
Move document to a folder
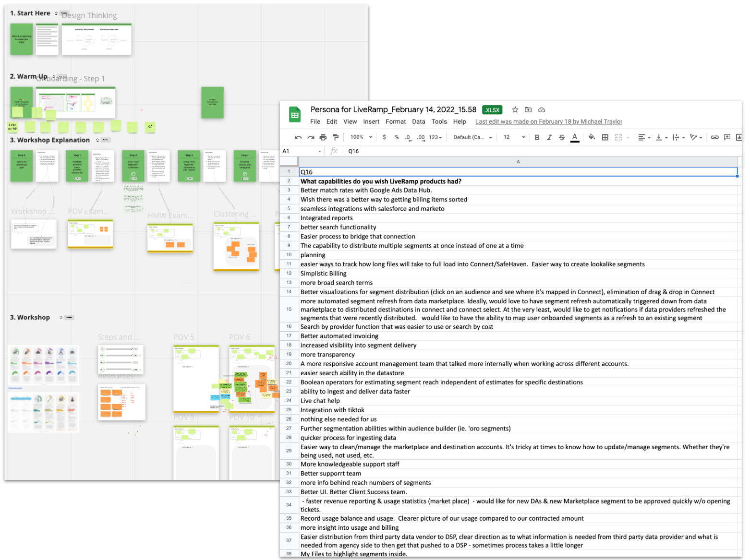[528, 110]
